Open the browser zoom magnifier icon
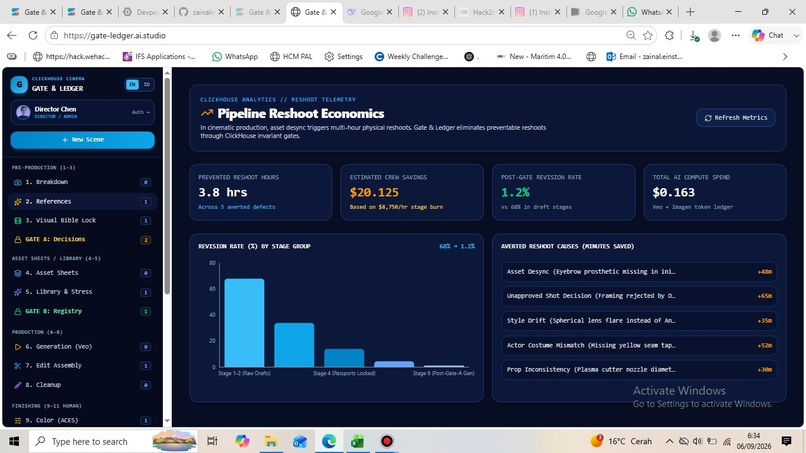The width and height of the screenshot is (806, 453). (x=631, y=35)
